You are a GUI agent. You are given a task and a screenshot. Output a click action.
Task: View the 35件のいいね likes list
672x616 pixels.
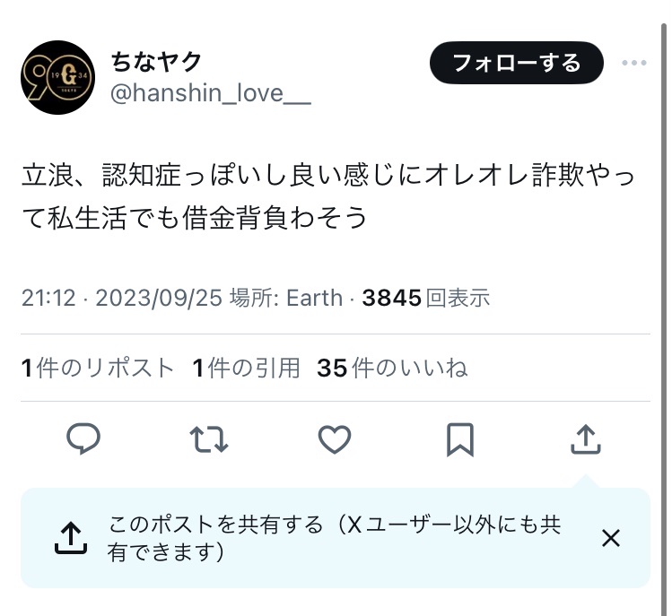click(x=392, y=368)
